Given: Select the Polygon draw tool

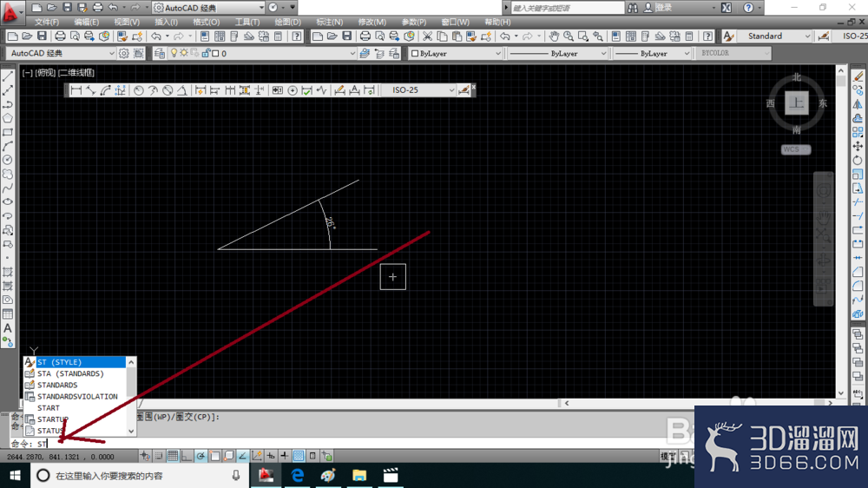Looking at the screenshot, I should click(8, 118).
